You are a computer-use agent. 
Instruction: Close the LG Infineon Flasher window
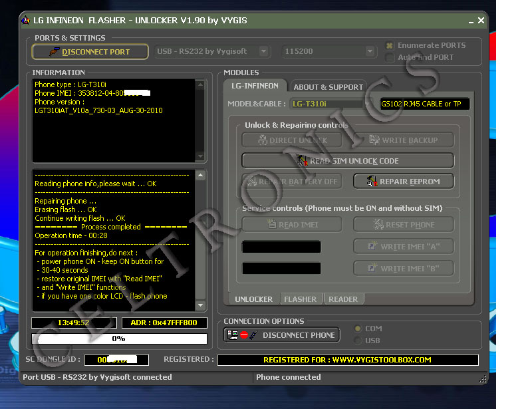(x=481, y=21)
